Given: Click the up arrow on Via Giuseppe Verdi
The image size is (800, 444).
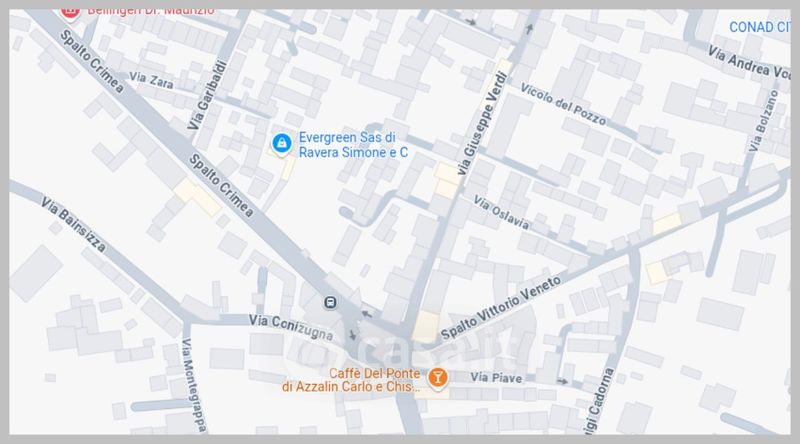Looking at the screenshot, I should tap(530, 29).
